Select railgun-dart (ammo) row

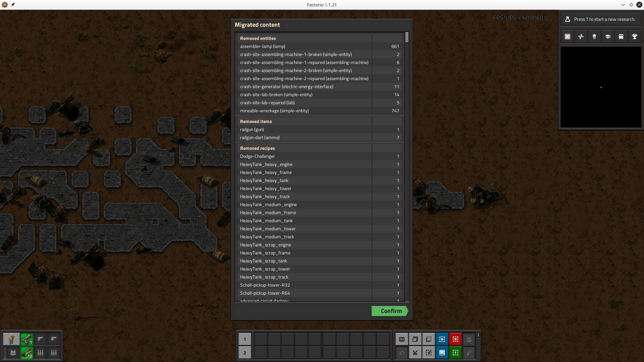tap(320, 138)
